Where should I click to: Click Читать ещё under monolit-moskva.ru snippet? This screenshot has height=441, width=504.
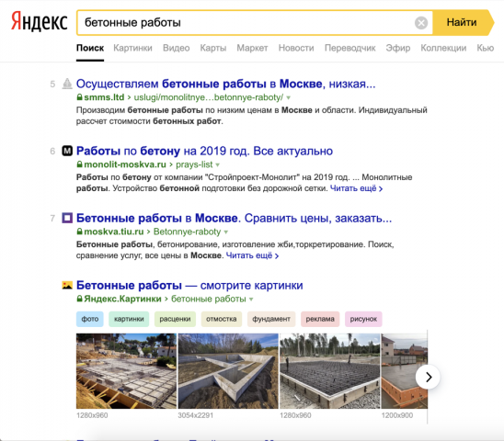356,188
